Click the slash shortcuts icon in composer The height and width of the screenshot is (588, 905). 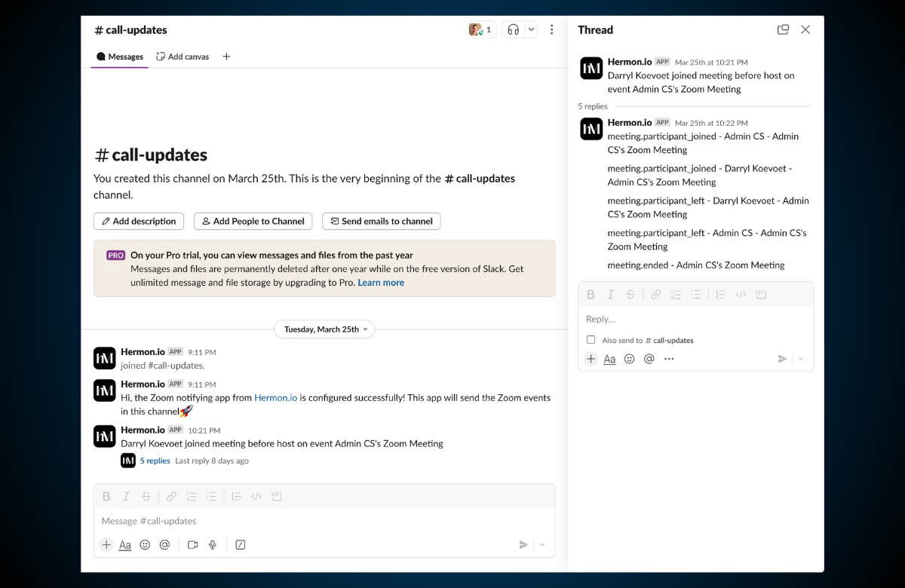pyautogui.click(x=241, y=545)
